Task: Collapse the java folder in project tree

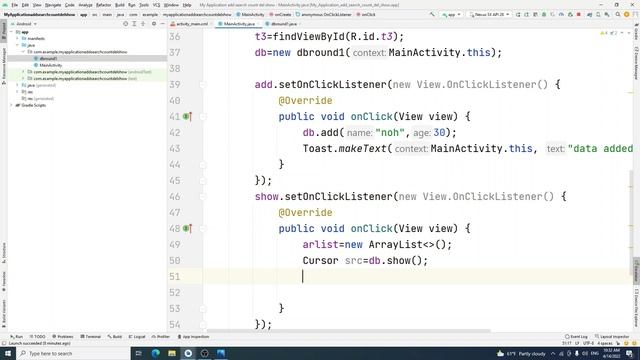Action: tap(18, 45)
